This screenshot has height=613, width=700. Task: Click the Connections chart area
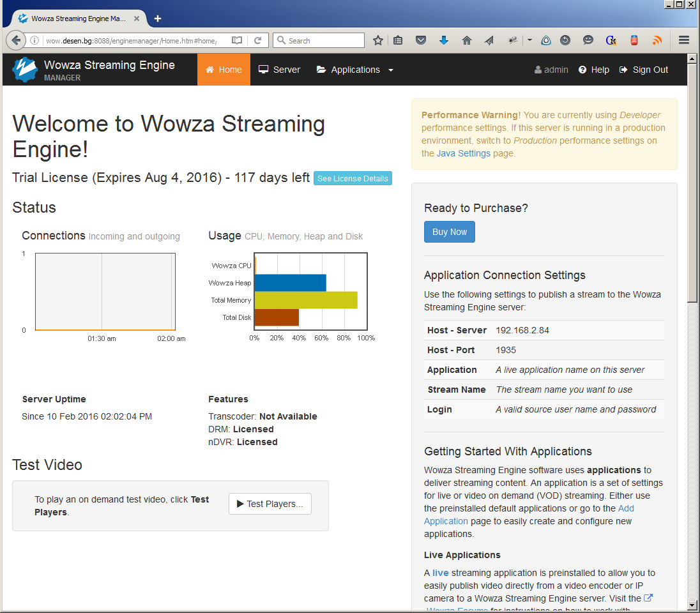click(105, 292)
